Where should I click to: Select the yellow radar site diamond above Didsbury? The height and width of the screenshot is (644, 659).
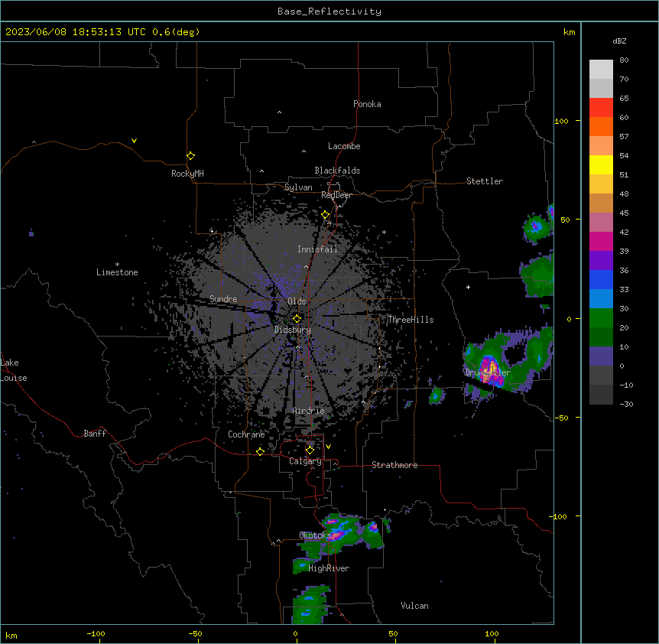297,319
